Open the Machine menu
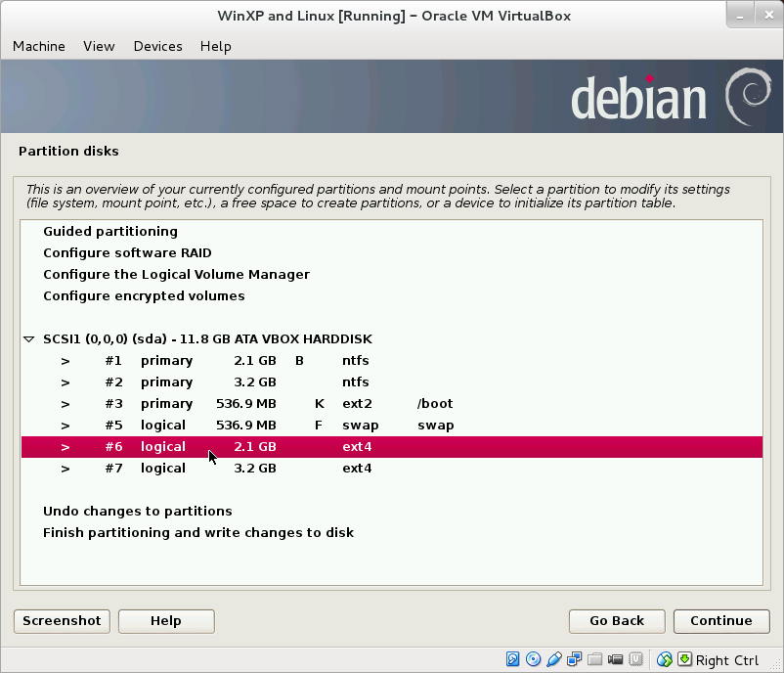The height and width of the screenshot is (673, 784). click(39, 46)
